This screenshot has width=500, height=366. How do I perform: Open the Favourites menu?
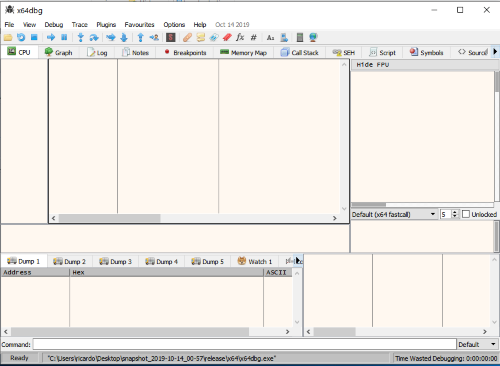139,25
